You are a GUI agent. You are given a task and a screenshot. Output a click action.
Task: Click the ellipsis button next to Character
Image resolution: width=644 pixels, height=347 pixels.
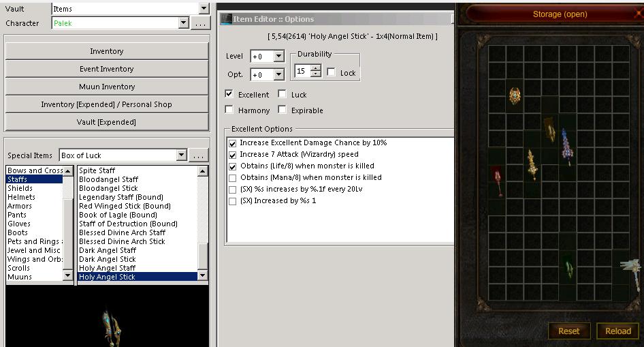pos(200,23)
